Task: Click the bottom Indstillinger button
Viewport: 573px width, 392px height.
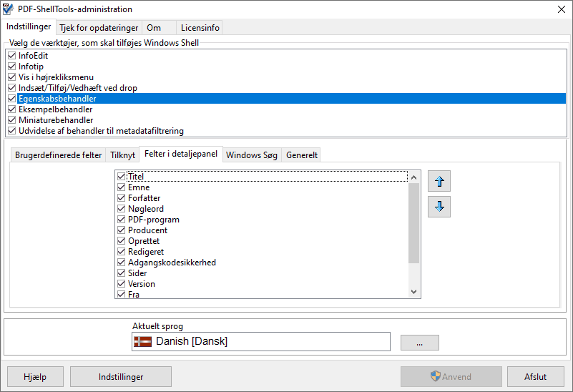Action: 121,377
